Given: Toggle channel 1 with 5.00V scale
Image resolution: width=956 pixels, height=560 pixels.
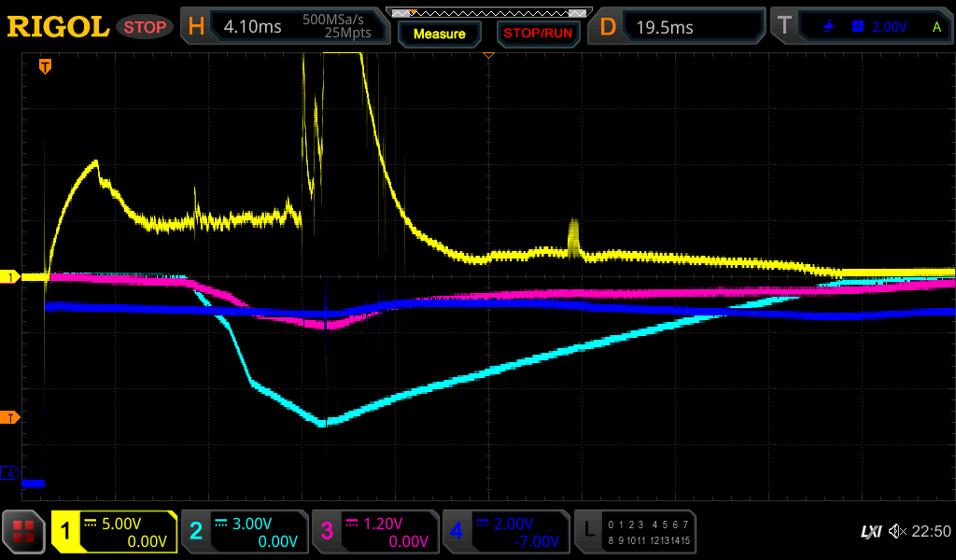Looking at the screenshot, I should (115, 532).
